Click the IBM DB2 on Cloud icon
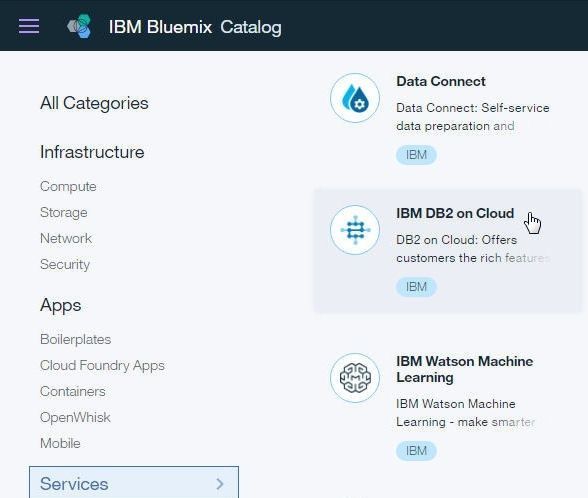Image resolution: width=588 pixels, height=498 pixels. [355, 230]
